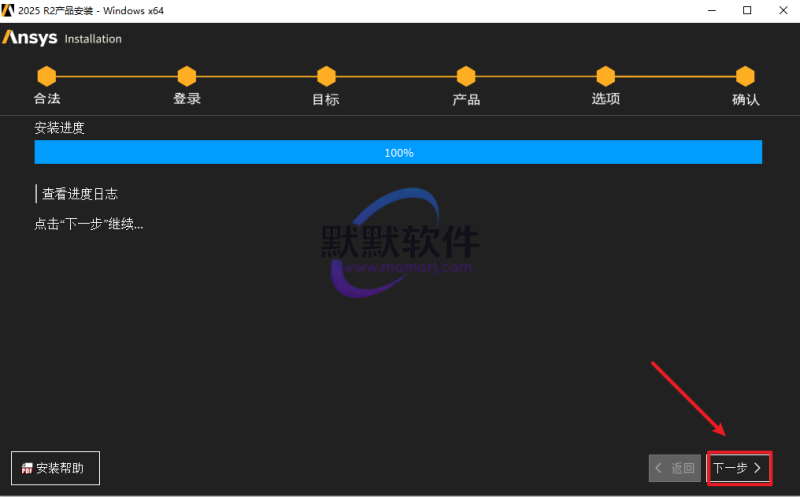This screenshot has width=800, height=497.
Task: Jump to the 产品 step hexagon
Action: [x=465, y=76]
